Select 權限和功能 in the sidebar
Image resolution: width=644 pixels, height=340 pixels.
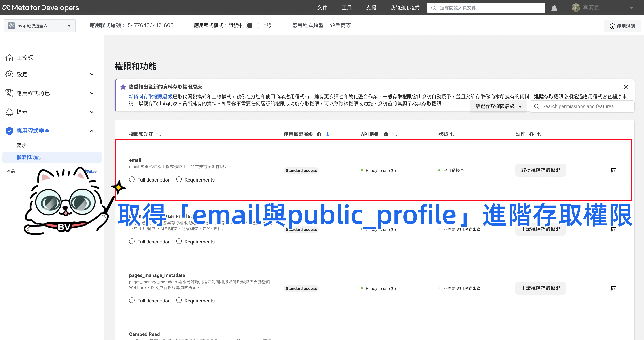coord(52,157)
